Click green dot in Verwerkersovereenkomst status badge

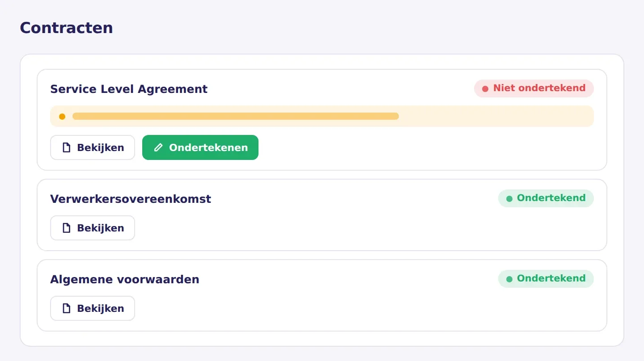pyautogui.click(x=509, y=198)
